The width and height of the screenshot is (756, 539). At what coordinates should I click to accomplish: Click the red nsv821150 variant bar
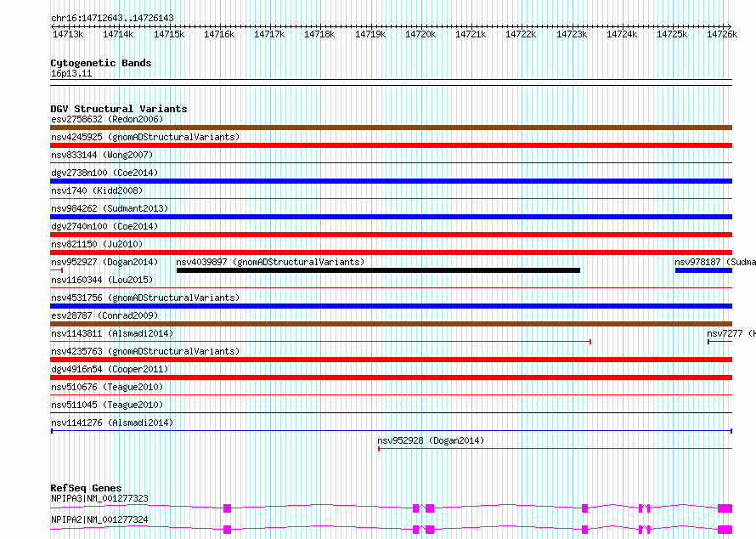(x=391, y=252)
